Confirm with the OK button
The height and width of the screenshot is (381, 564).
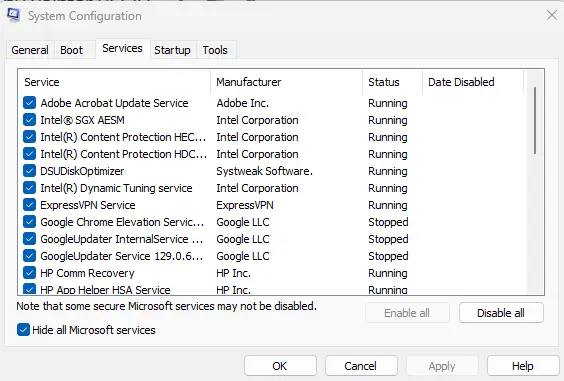(x=280, y=366)
